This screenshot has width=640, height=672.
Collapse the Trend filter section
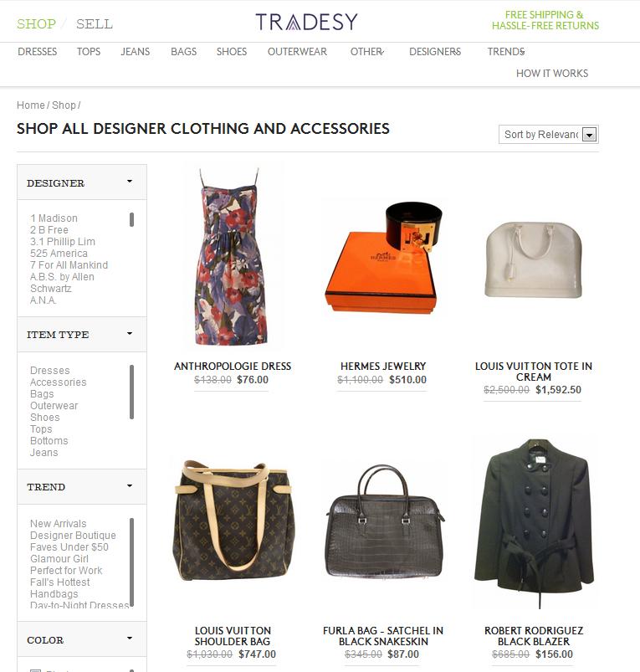click(82, 486)
